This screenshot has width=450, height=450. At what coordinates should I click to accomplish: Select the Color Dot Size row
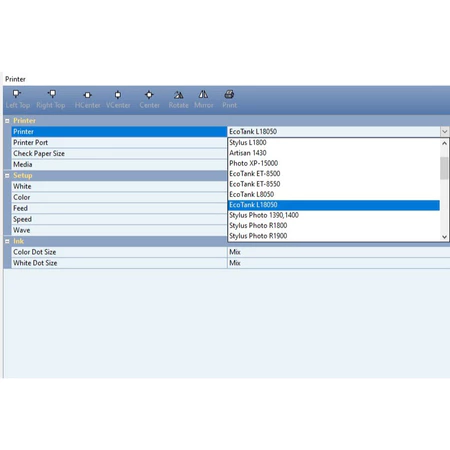point(119,252)
